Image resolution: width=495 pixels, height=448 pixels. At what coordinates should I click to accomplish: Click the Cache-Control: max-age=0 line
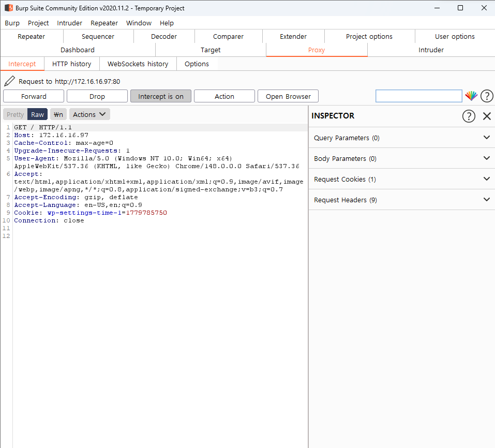(64, 143)
